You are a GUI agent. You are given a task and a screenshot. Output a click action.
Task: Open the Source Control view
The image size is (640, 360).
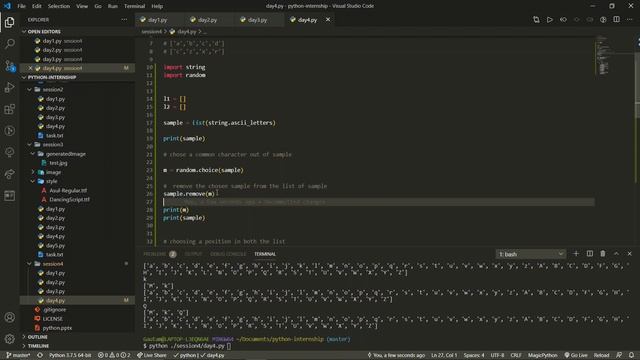[x=10, y=65]
